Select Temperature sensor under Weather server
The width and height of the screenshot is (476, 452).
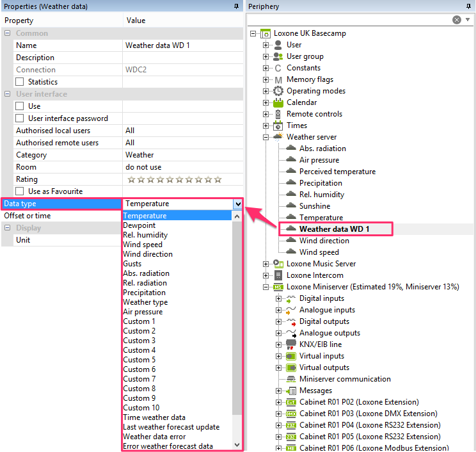(321, 218)
